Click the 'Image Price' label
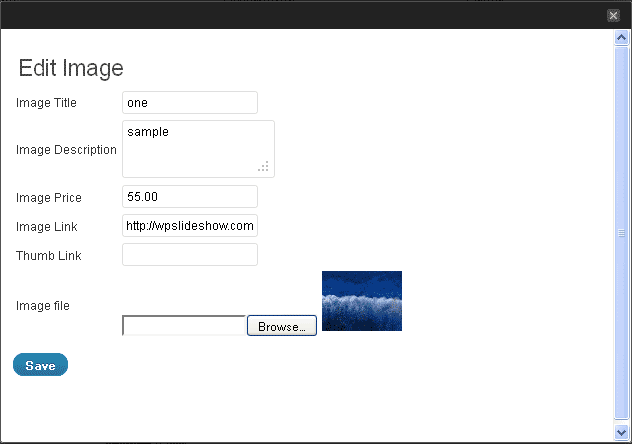 49,198
